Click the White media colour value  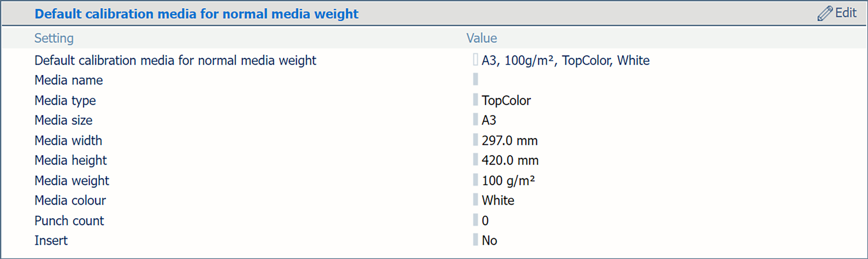point(498,200)
